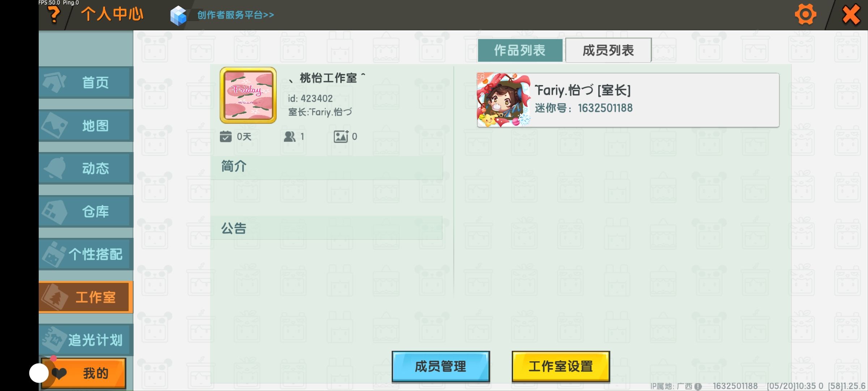Click the pink Friday studio logo thumbnail
The width and height of the screenshot is (868, 391).
click(248, 95)
